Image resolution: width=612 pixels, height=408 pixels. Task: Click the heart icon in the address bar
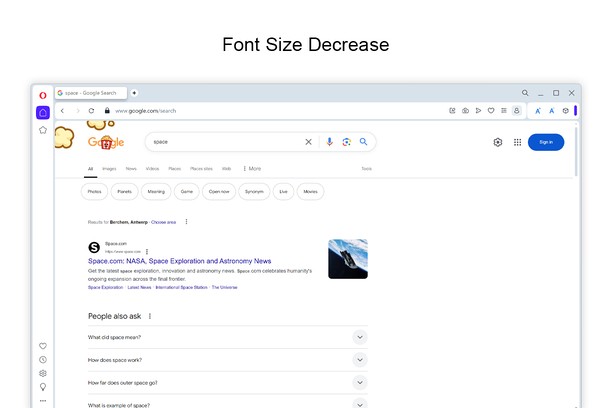pos(491,111)
